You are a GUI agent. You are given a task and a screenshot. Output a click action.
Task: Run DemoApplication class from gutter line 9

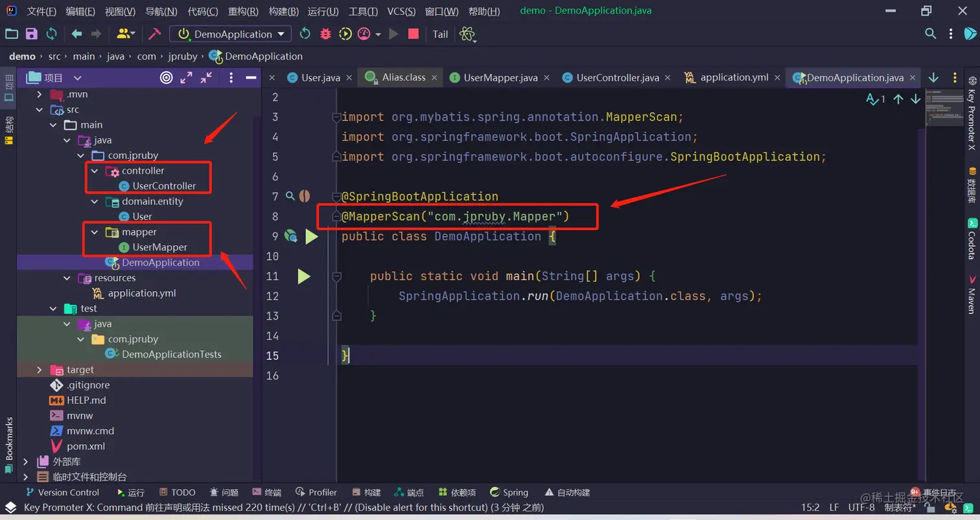pos(312,237)
